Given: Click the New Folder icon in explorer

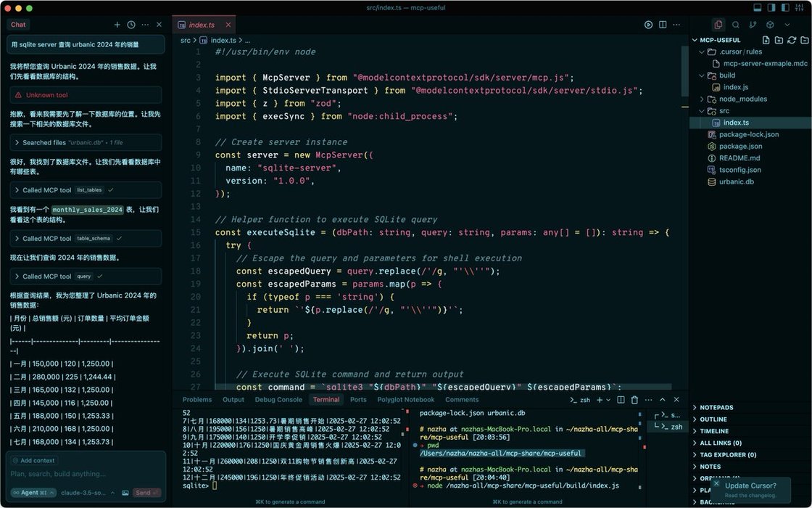Looking at the screenshot, I should tap(778, 40).
